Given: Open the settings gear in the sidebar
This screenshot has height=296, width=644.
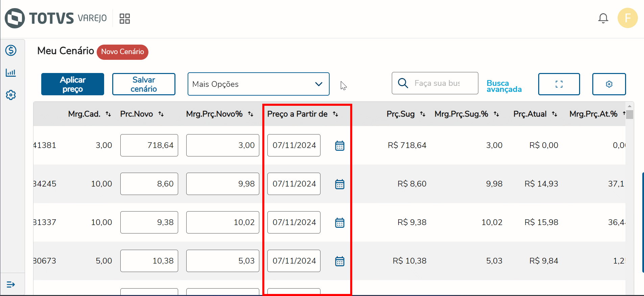Looking at the screenshot, I should tap(11, 95).
